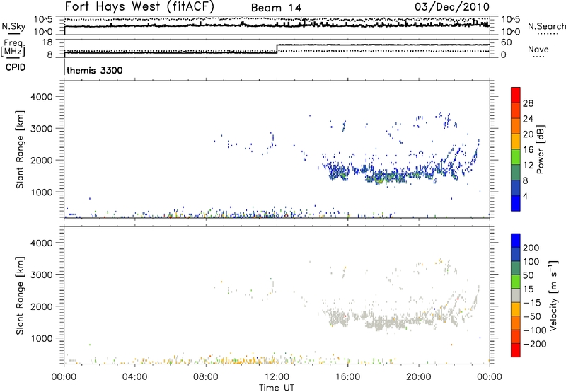Image resolution: width=566 pixels, height=392 pixels.
Task: Select the 'Freq. [MHz]' axis label
Action: click(13, 48)
